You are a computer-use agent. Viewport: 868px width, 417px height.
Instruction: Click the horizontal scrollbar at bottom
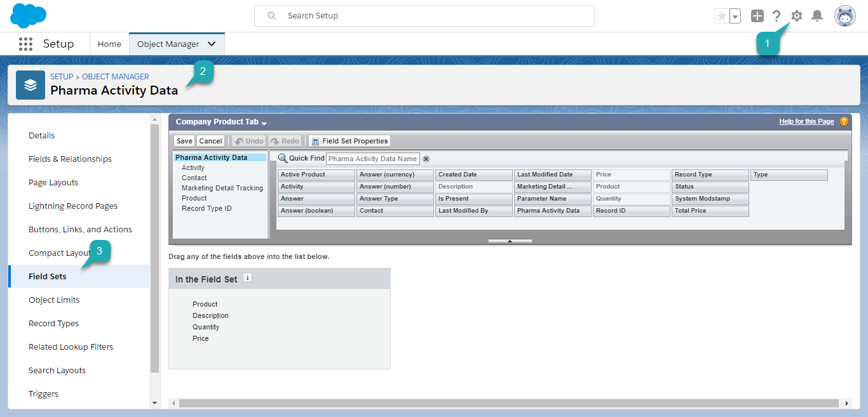(x=508, y=403)
